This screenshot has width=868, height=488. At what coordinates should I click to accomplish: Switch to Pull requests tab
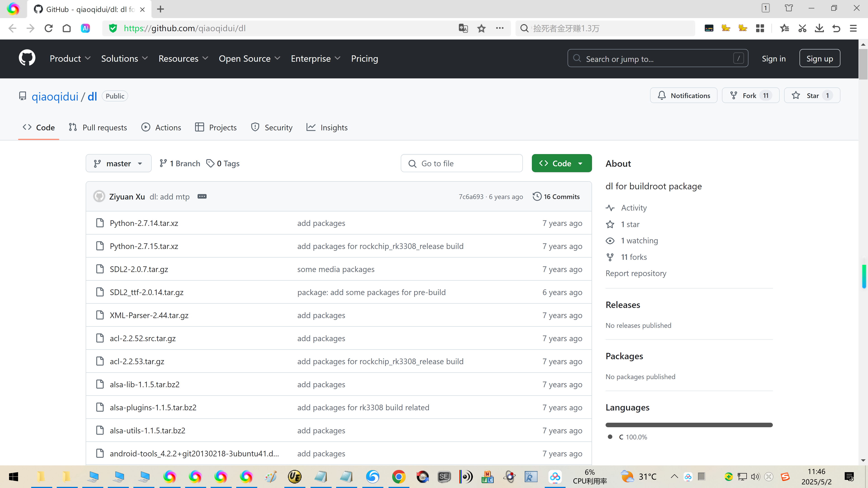coord(98,127)
